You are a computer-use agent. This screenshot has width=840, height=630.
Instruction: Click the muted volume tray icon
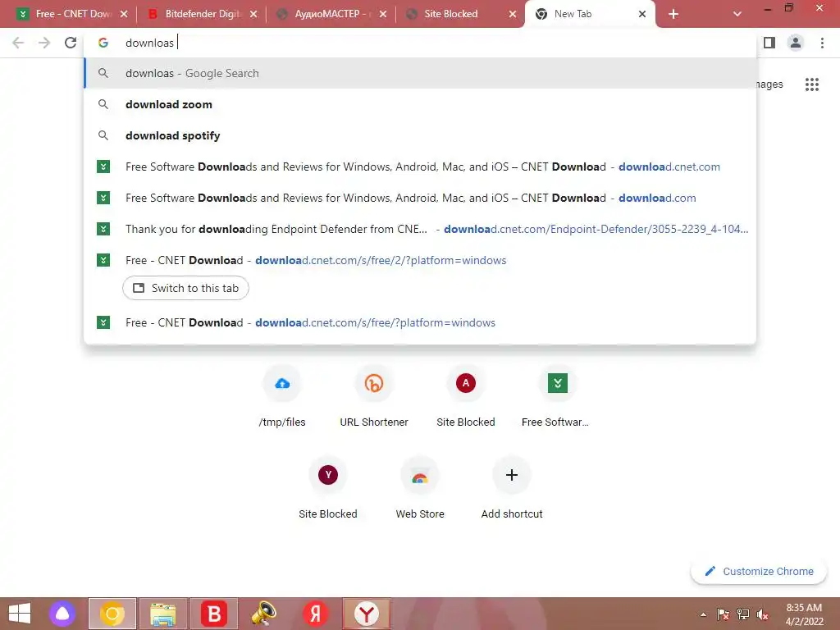coord(763,614)
